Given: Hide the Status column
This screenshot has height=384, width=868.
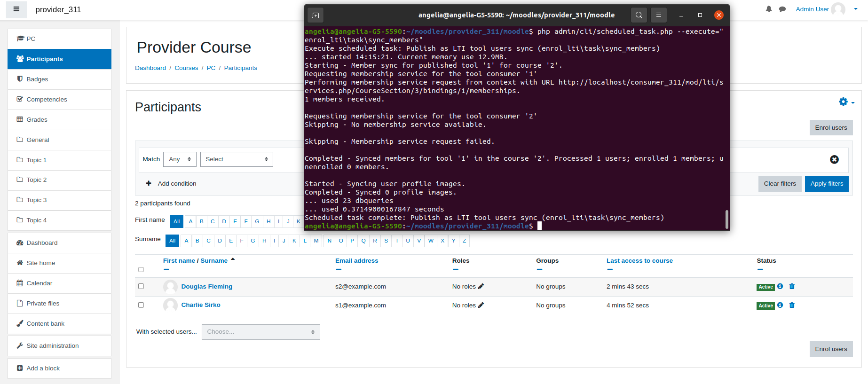Looking at the screenshot, I should [760, 269].
